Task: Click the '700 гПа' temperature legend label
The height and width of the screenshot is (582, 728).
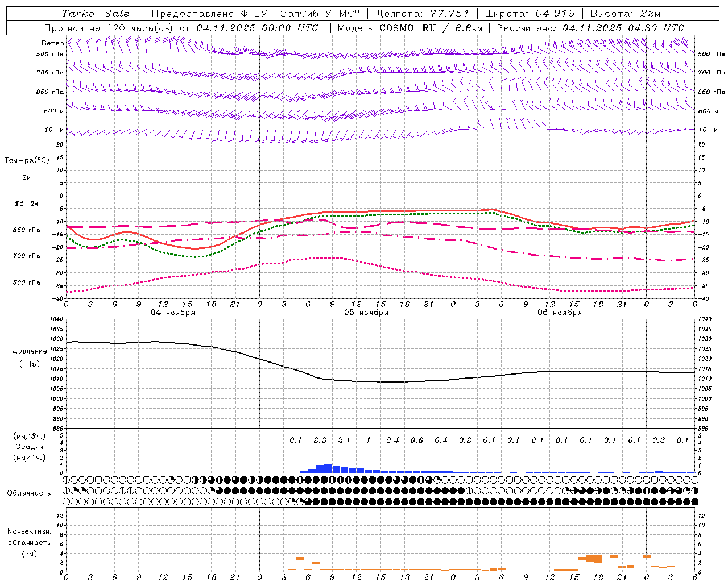Action: pos(27,256)
